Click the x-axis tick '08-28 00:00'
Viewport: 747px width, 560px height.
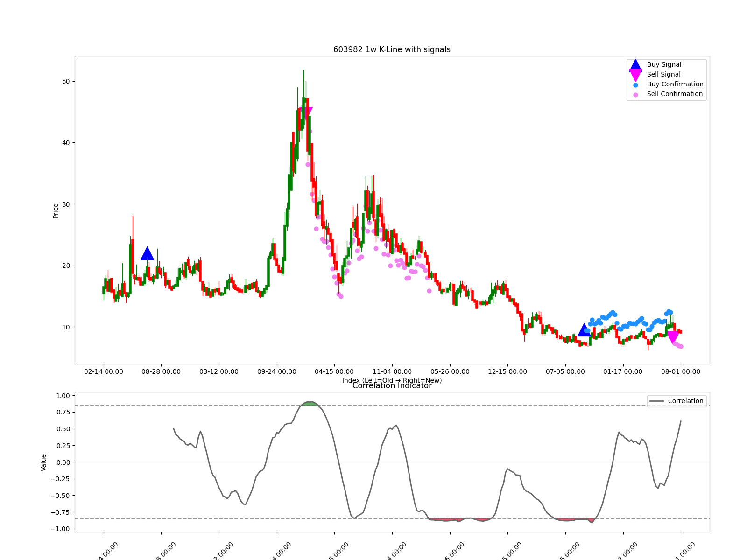(161, 371)
